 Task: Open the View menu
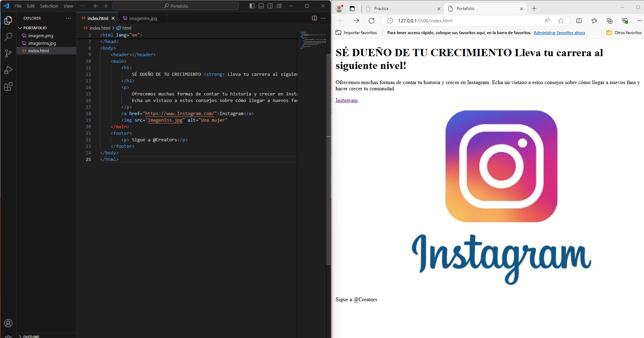(x=68, y=6)
